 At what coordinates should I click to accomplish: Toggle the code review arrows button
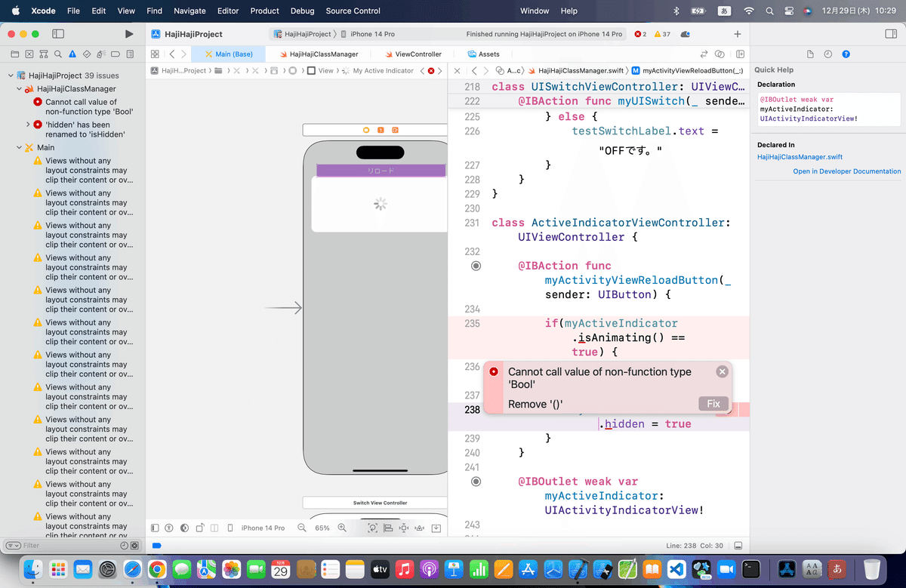pyautogui.click(x=704, y=54)
